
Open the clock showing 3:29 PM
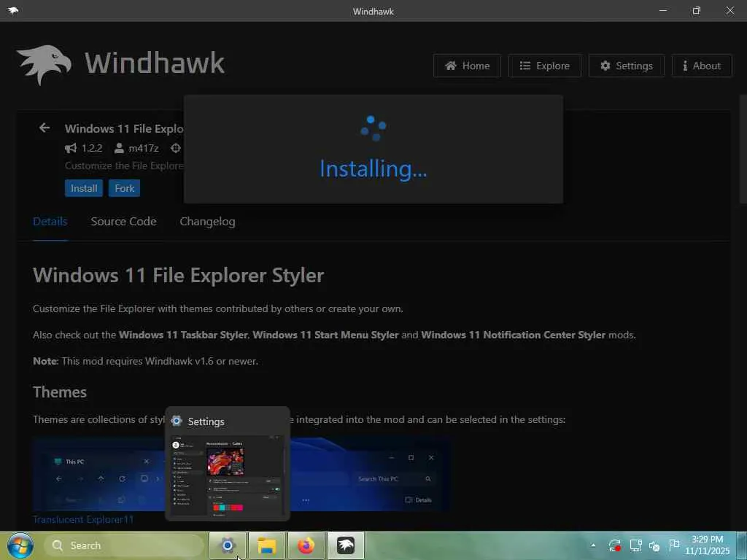[x=708, y=545]
